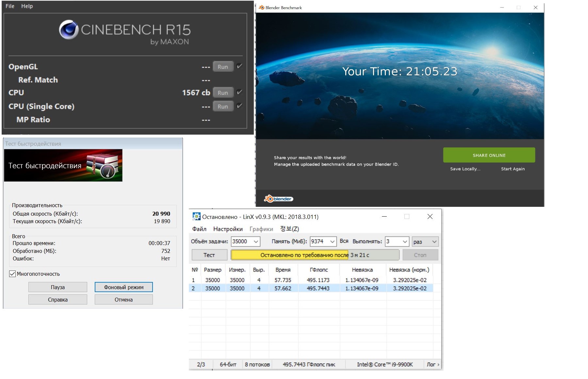Click the 1567 cb CPU score

(x=196, y=92)
